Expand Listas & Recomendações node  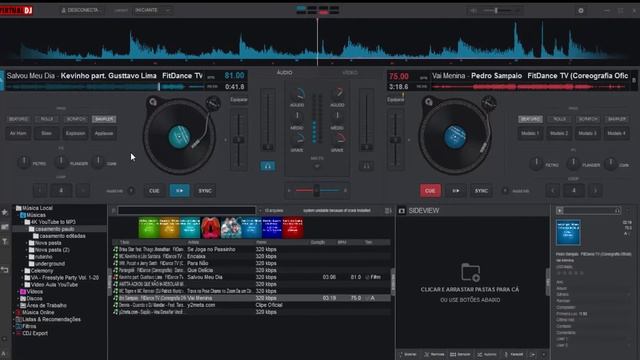click(x=13, y=320)
